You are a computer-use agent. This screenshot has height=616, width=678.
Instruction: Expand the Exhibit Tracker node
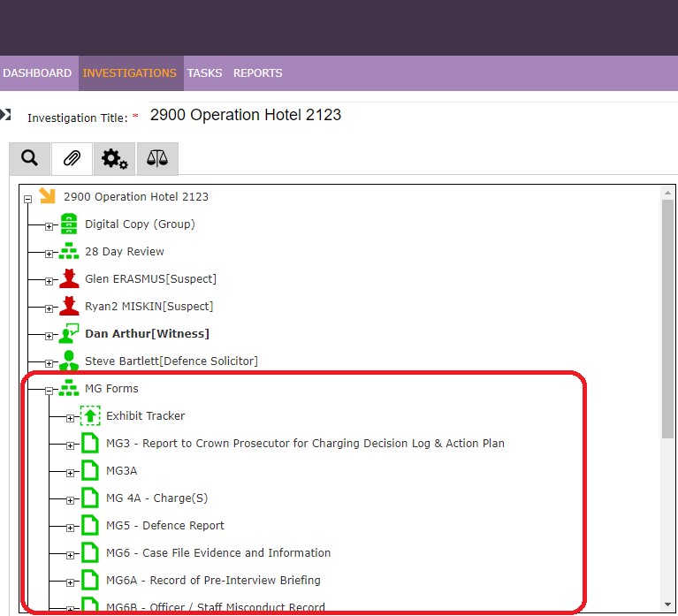point(70,418)
